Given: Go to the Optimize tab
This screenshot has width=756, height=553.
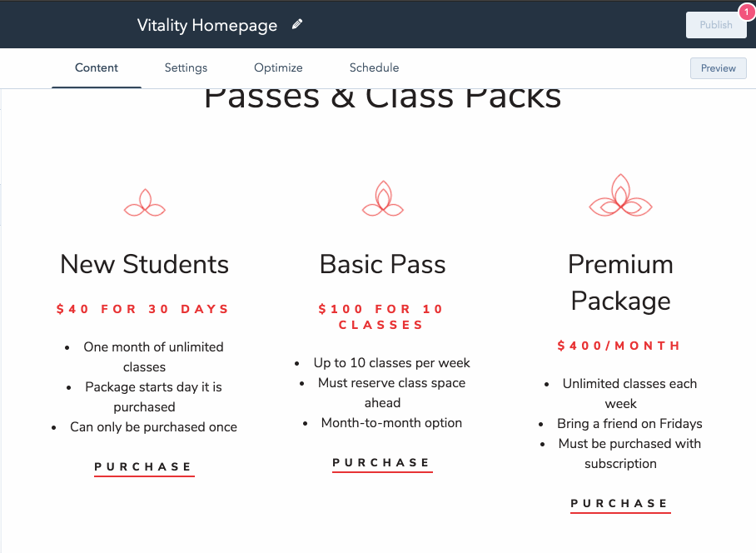Looking at the screenshot, I should coord(278,68).
